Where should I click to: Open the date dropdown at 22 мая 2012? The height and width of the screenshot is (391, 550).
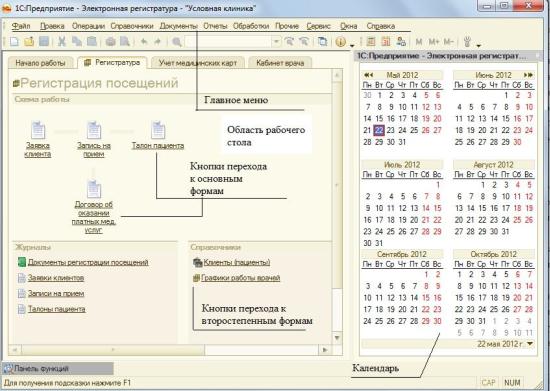[x=530, y=344]
